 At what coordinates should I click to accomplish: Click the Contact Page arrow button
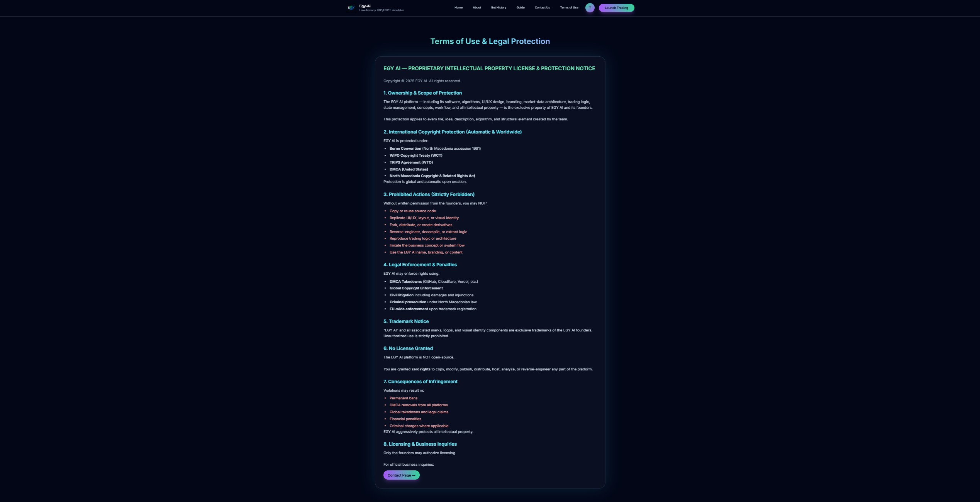(x=401, y=475)
